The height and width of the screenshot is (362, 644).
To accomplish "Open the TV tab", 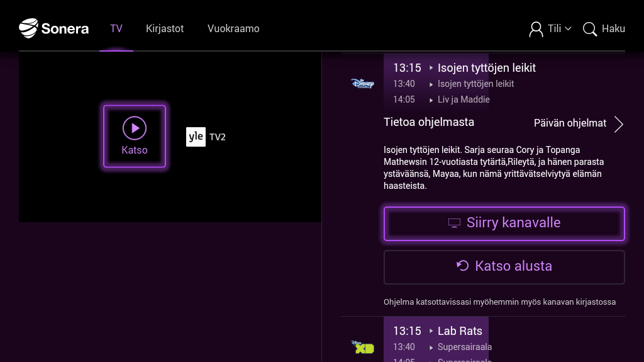I will tap(116, 29).
